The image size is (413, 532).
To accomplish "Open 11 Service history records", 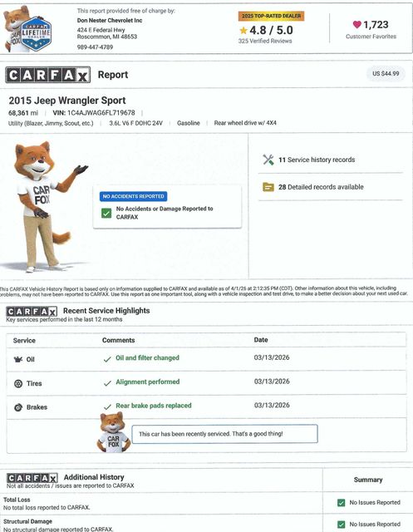I will 317,160.
